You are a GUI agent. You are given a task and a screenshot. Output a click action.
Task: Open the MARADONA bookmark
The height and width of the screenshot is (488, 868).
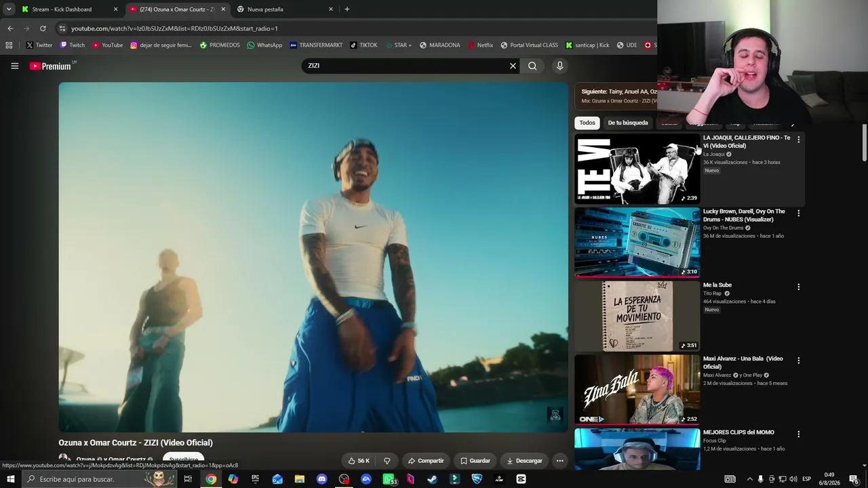(x=439, y=45)
